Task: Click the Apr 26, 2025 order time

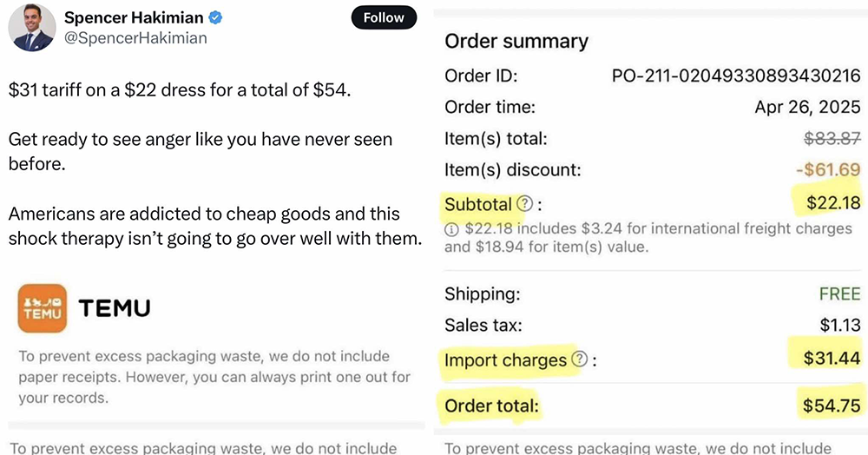Action: (807, 107)
